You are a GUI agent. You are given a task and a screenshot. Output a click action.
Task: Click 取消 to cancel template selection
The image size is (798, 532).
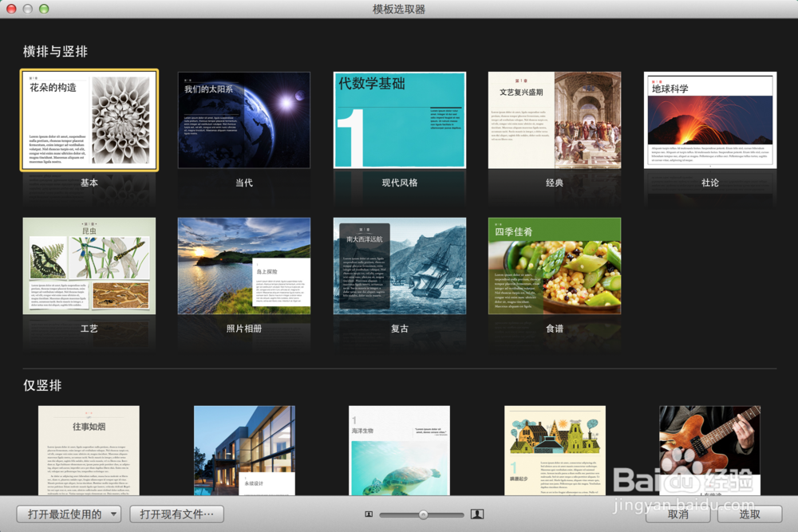tap(678, 514)
